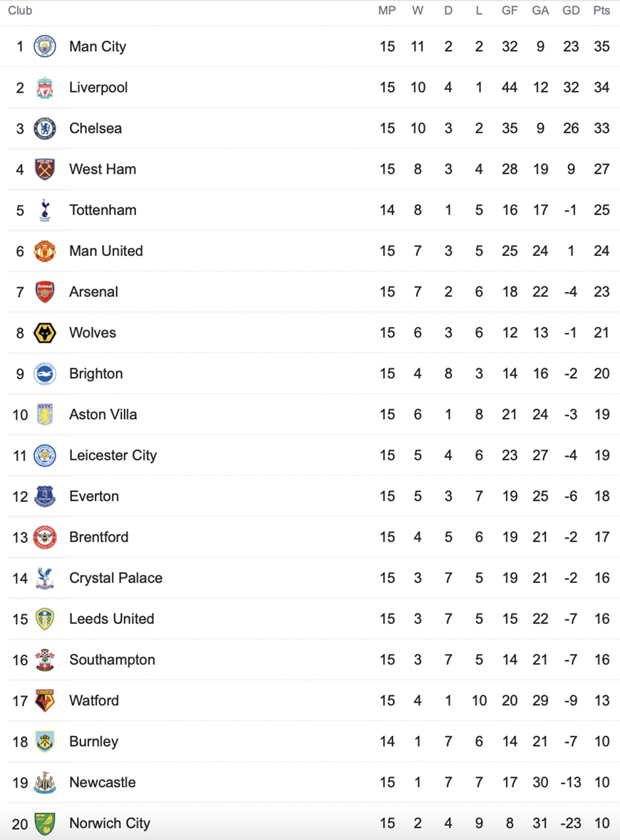Click the Pts column header
This screenshot has height=840, width=620.
(601, 11)
